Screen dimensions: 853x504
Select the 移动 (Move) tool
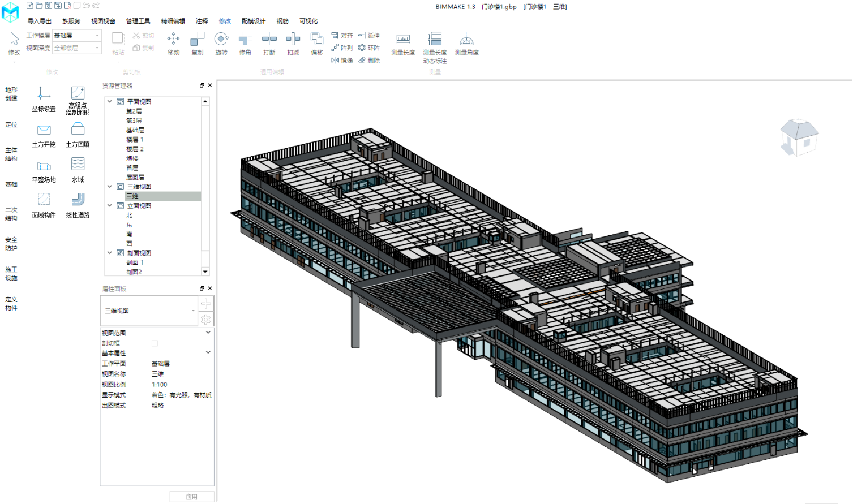tap(173, 44)
